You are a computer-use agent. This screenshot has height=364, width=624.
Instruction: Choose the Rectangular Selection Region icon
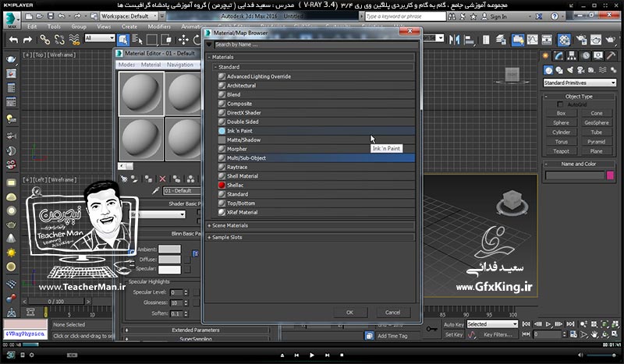(151, 40)
